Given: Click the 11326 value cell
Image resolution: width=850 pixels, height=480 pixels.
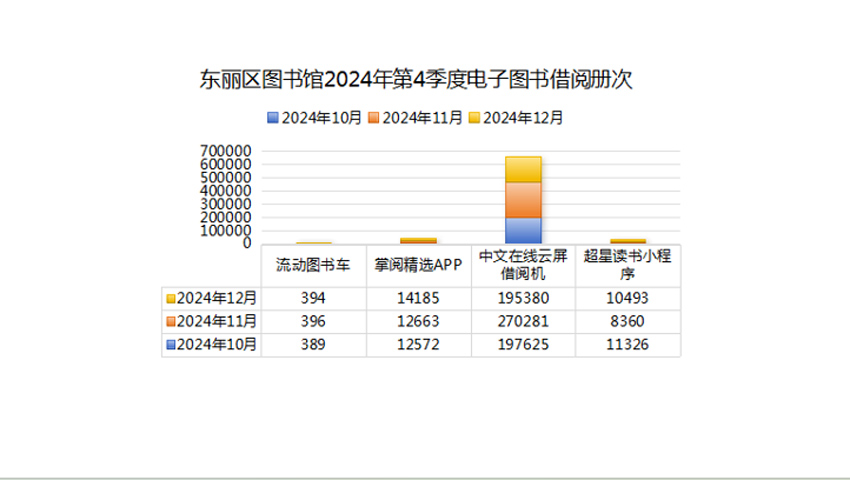Looking at the screenshot, I should tap(628, 344).
